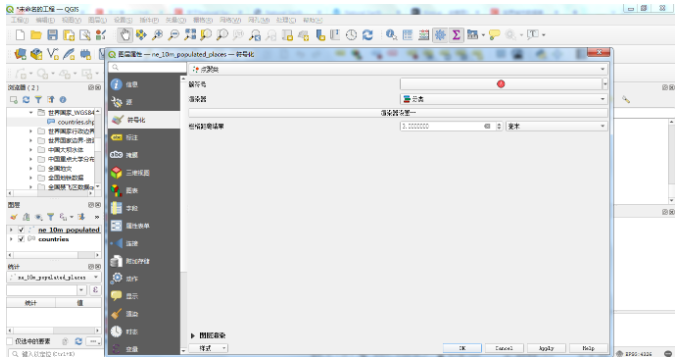Switch to Fields tab
The width and height of the screenshot is (680, 363).
pyautogui.click(x=144, y=208)
